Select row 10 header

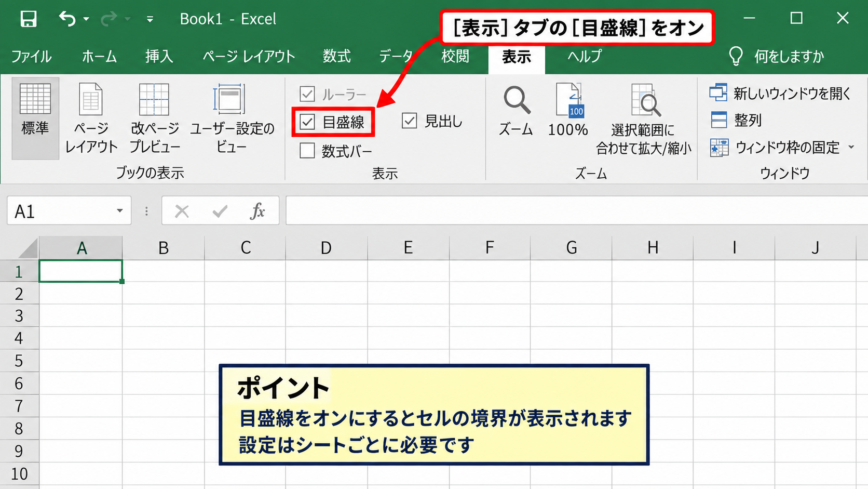click(x=19, y=474)
